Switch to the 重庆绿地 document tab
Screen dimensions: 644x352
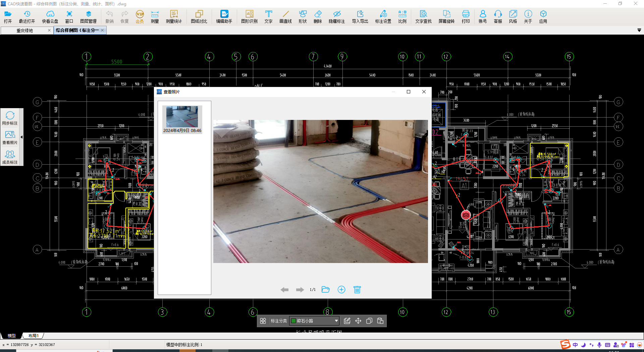tap(25, 31)
